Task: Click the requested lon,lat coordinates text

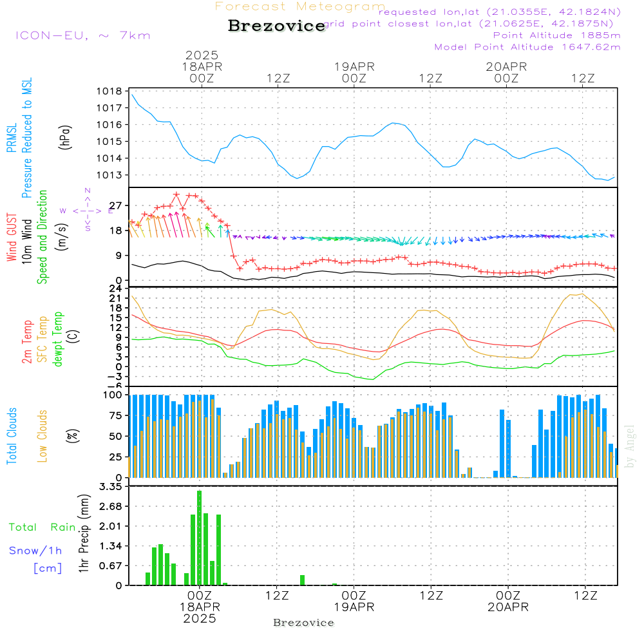Action: tap(500, 12)
